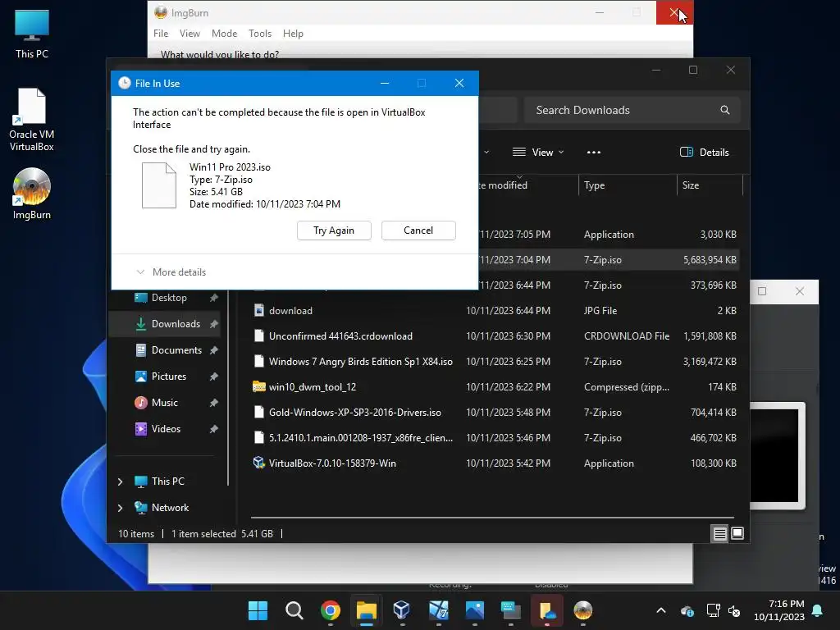Image resolution: width=840 pixels, height=630 pixels.
Task: Click Try Again in File In Use dialog
Action: click(x=334, y=231)
